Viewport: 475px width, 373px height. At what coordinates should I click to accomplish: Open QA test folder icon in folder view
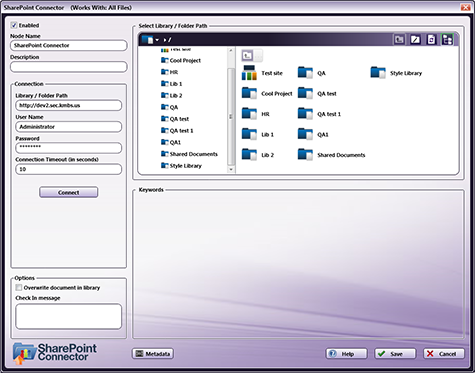[305, 93]
